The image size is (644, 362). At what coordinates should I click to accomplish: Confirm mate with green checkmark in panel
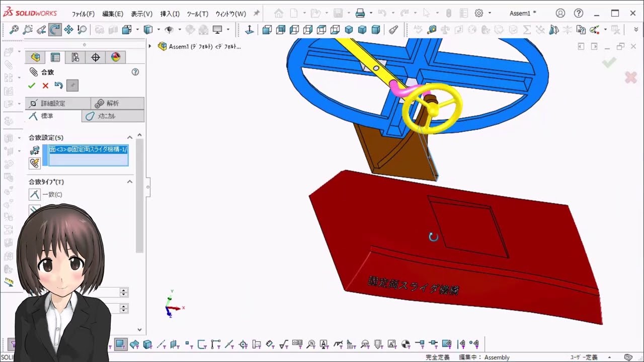[32, 85]
